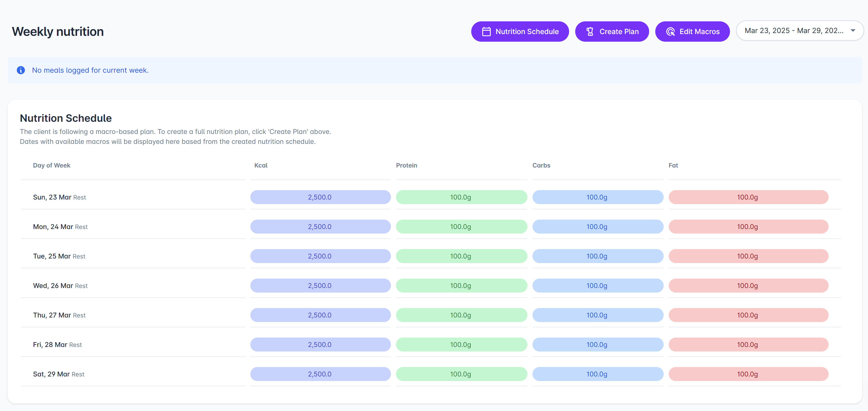The width and height of the screenshot is (868, 411).
Task: Open Edit Macros
Action: 692,32
